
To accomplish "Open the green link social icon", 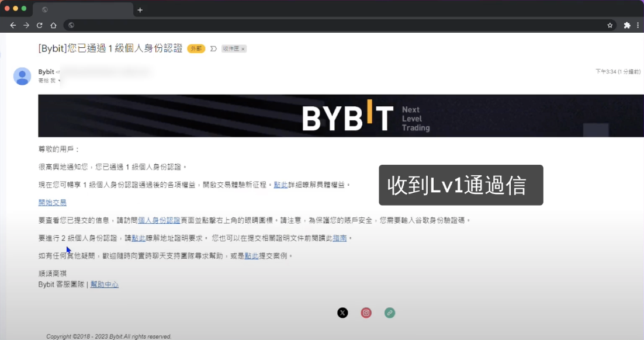I will pos(390,313).
